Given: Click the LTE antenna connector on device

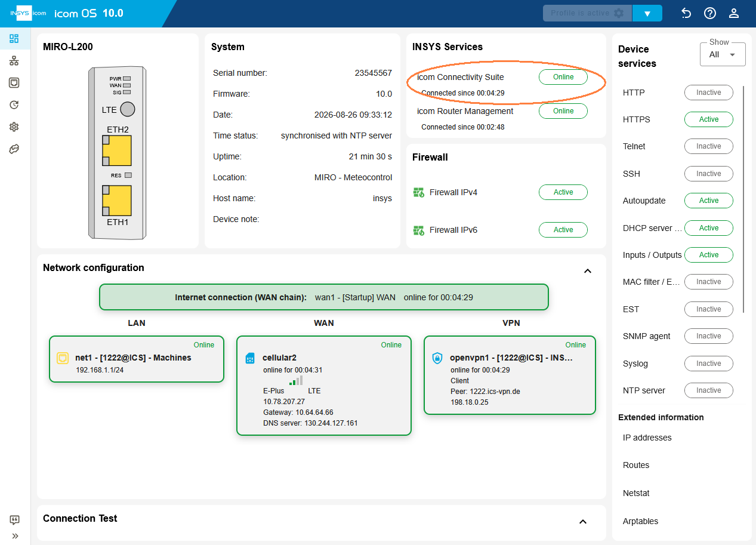Looking at the screenshot, I should [127, 109].
